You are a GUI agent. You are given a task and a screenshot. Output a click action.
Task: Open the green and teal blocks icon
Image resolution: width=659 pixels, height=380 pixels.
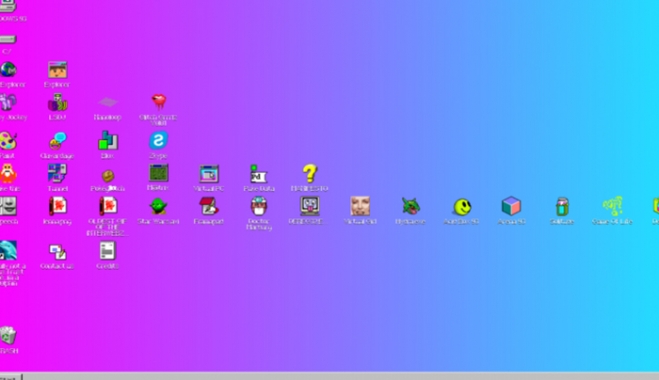coord(108,140)
